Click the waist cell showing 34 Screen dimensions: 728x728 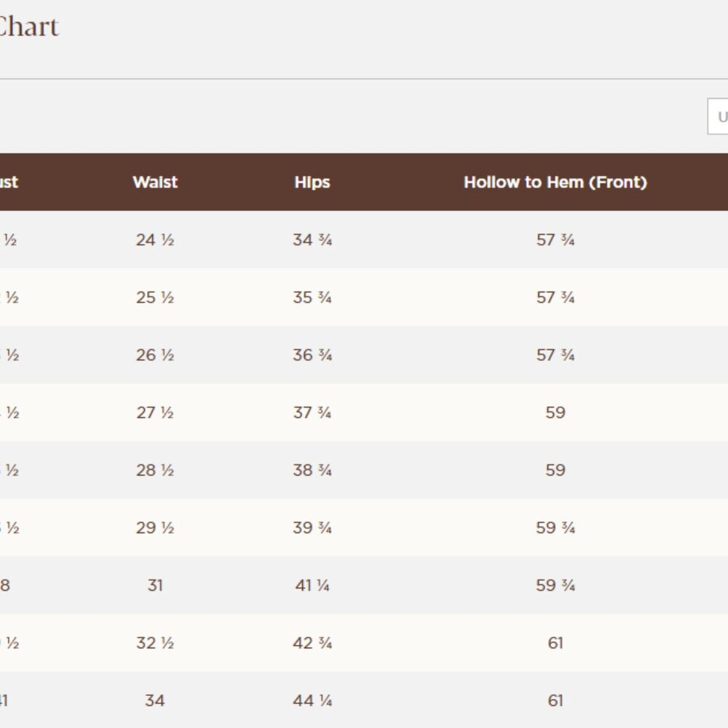[155, 700]
